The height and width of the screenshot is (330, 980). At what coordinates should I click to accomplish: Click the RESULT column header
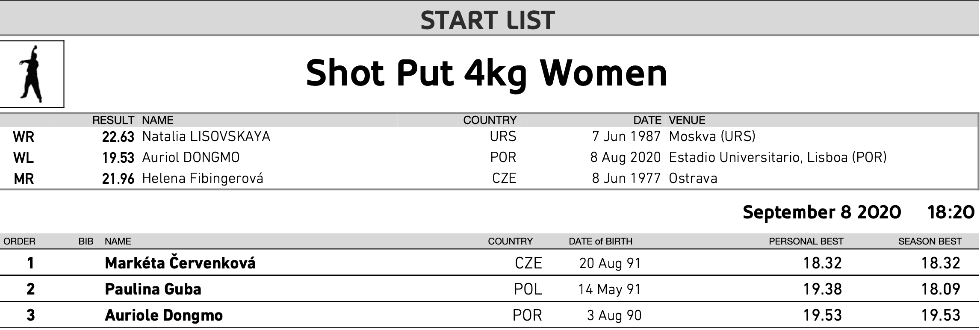coord(113,120)
